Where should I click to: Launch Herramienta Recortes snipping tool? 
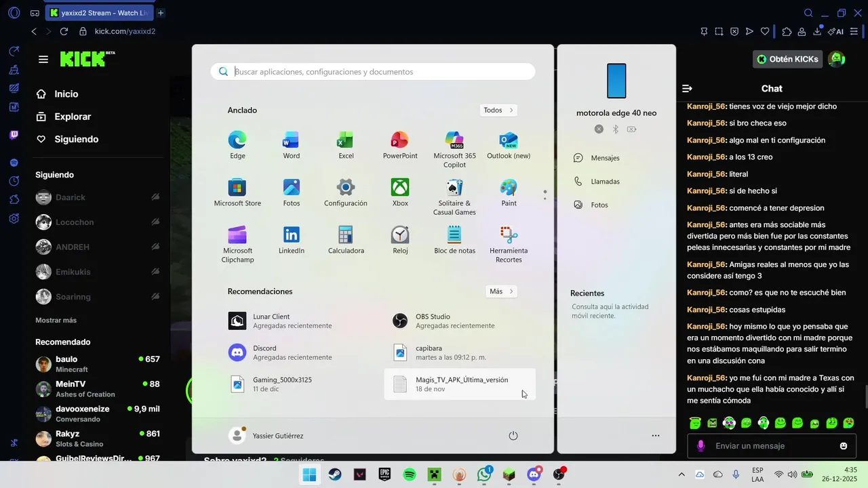pos(509,245)
